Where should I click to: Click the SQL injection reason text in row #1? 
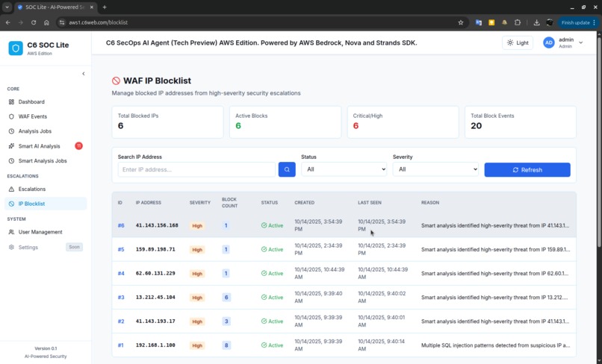[495, 345]
